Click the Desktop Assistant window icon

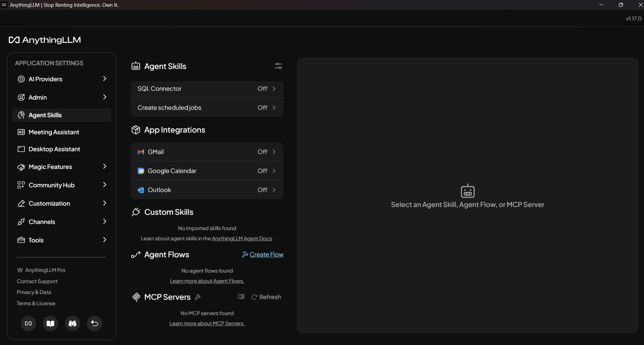point(21,149)
